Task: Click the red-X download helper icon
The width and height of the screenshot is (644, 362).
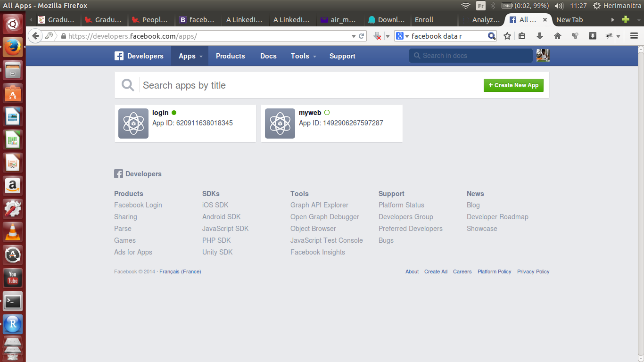Action: click(378, 36)
